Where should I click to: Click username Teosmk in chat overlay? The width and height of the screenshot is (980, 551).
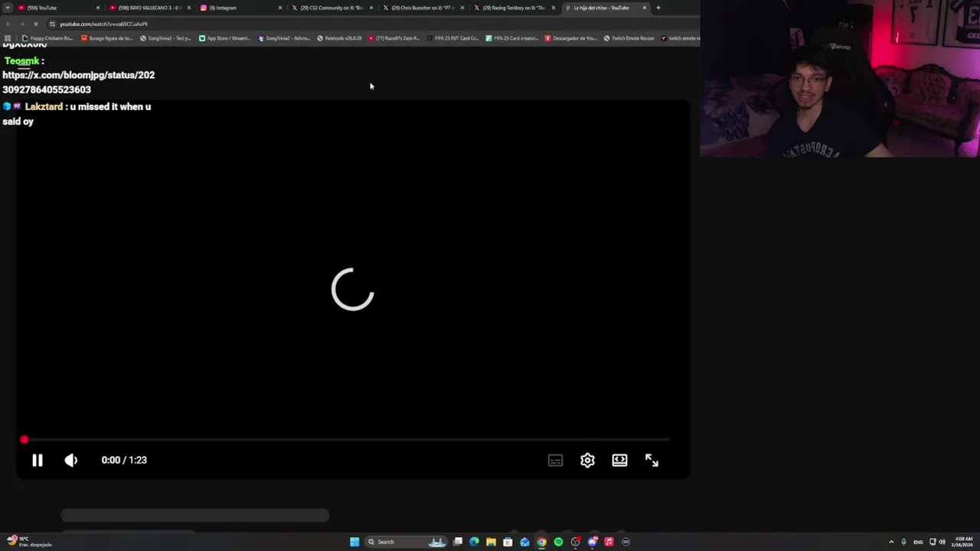point(21,60)
